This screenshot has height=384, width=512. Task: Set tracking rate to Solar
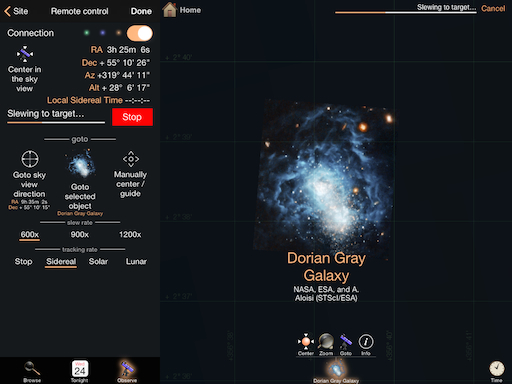(98, 262)
